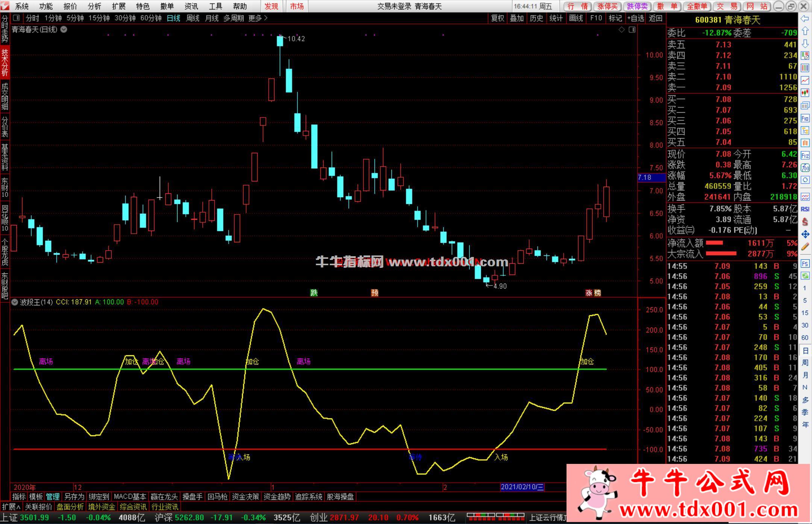Screen dimensions: 812x524
Task: Open the candlestick chart icon in sidebar
Action: coord(805,93)
